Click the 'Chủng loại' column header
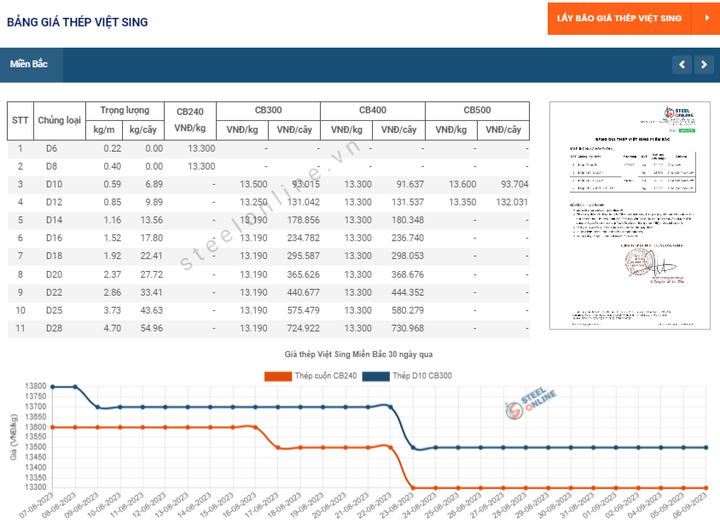 (59, 121)
